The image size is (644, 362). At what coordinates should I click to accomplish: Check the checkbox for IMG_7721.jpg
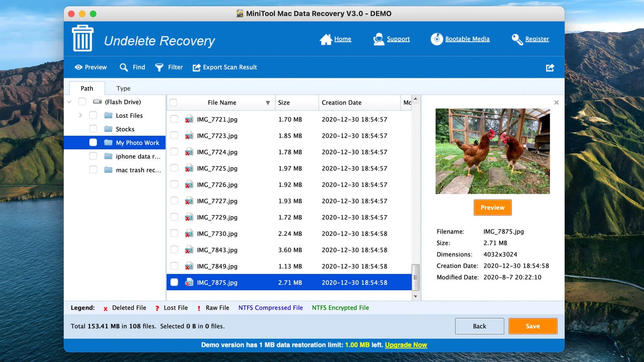(x=174, y=119)
